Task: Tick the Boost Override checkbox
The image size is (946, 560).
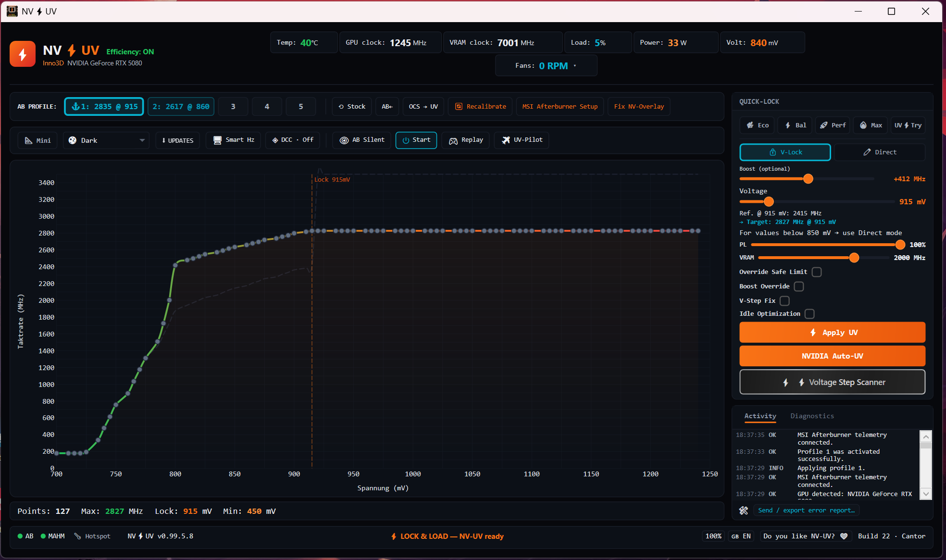Action: (x=799, y=286)
